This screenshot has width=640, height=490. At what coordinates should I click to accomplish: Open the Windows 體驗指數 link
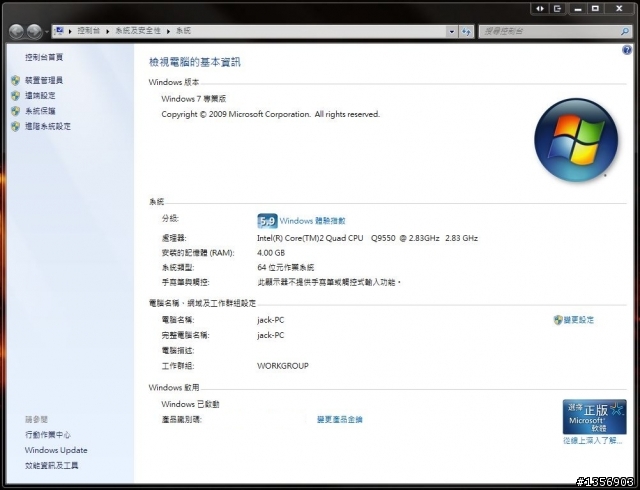tap(312, 221)
